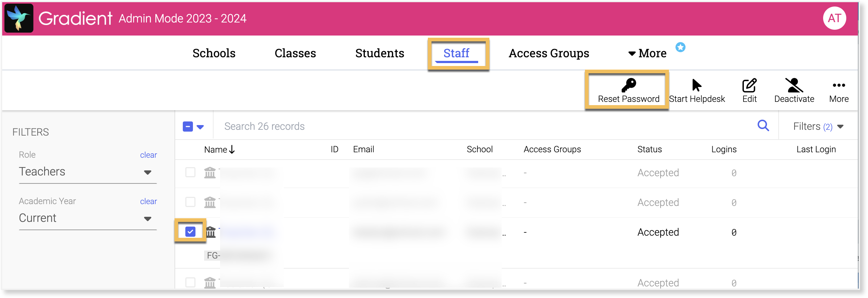Click the Search 26 records field
Screen dimensions: 868x298
tap(471, 126)
